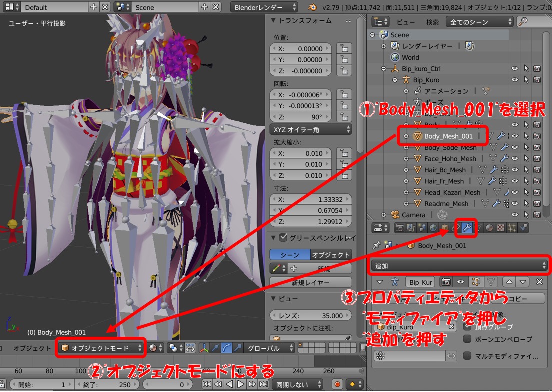Toggle the X position lock icon
The image size is (552, 392).
tap(343, 49)
